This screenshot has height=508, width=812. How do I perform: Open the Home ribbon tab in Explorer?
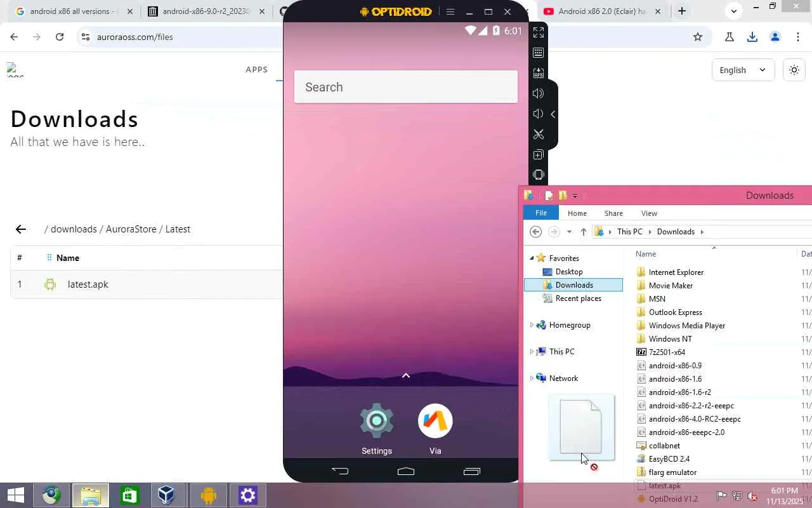coord(577,213)
